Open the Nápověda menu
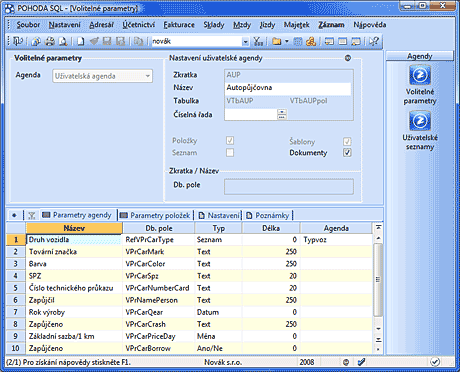Viewport: 460px width, 372px height. click(370, 25)
